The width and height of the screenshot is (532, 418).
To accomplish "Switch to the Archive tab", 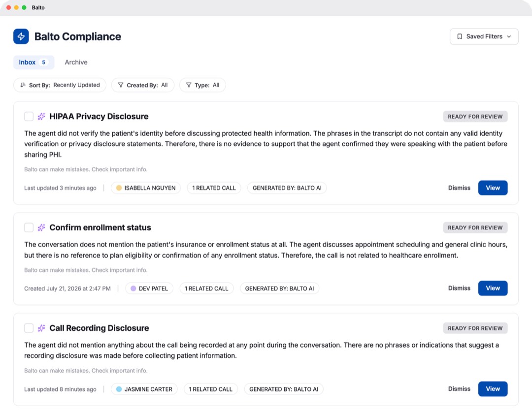I will click(x=76, y=62).
